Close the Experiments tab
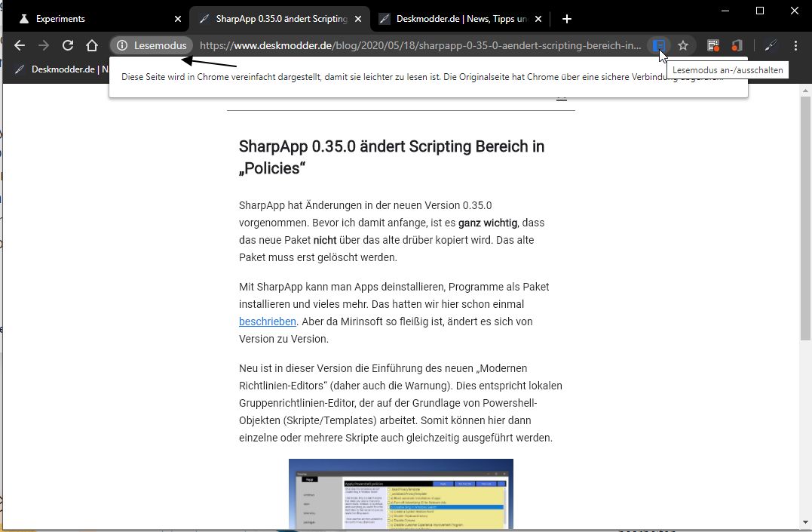This screenshot has height=532, width=812. point(178,19)
